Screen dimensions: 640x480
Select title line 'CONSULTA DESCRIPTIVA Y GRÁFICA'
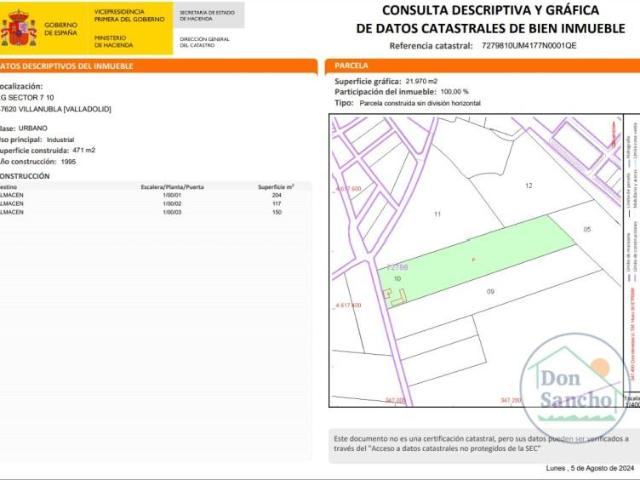click(491, 10)
